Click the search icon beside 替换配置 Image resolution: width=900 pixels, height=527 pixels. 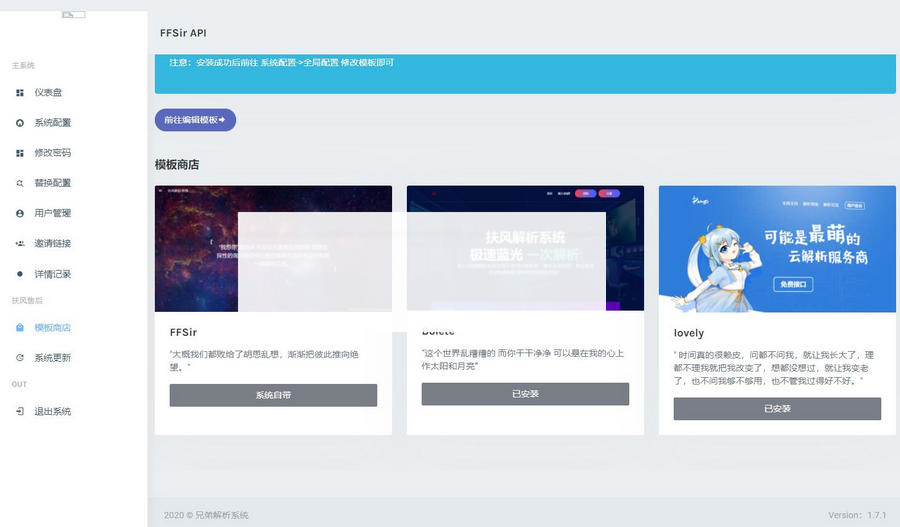pos(20,183)
